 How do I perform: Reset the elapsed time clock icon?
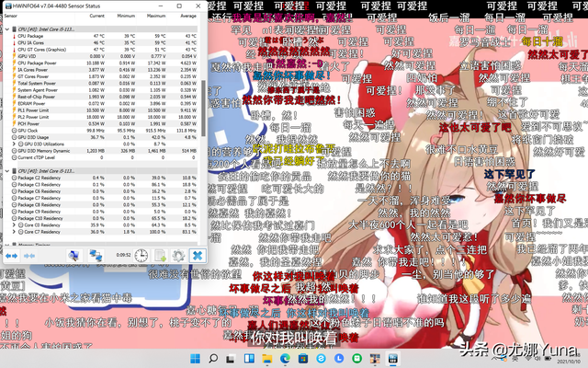click(141, 256)
